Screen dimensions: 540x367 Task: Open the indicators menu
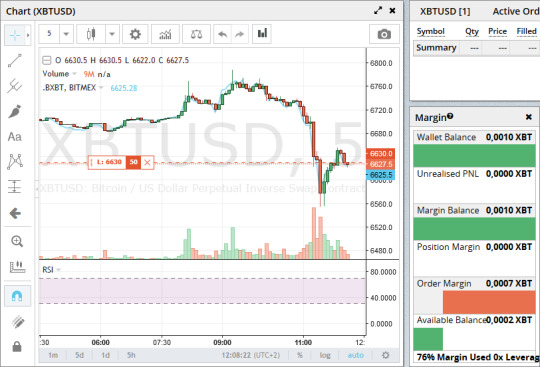click(x=165, y=34)
